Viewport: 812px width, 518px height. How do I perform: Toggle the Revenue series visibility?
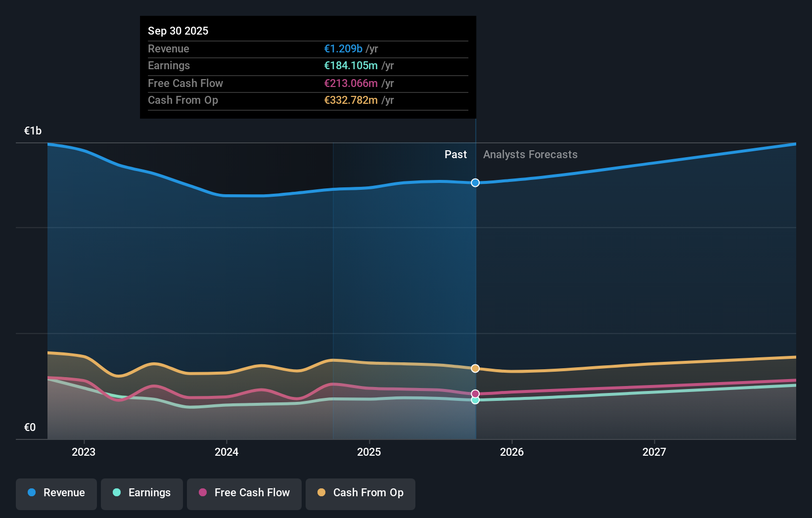[56, 493]
